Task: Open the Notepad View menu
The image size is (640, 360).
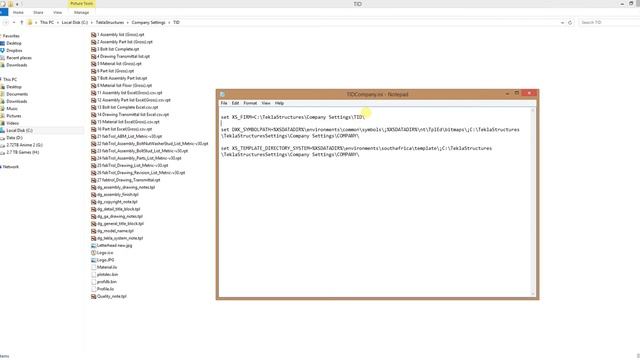Action: [x=266, y=103]
